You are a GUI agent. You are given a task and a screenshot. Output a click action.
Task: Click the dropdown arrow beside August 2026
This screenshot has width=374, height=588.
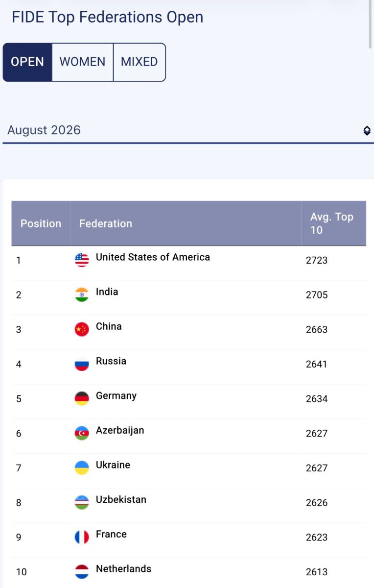pyautogui.click(x=367, y=131)
